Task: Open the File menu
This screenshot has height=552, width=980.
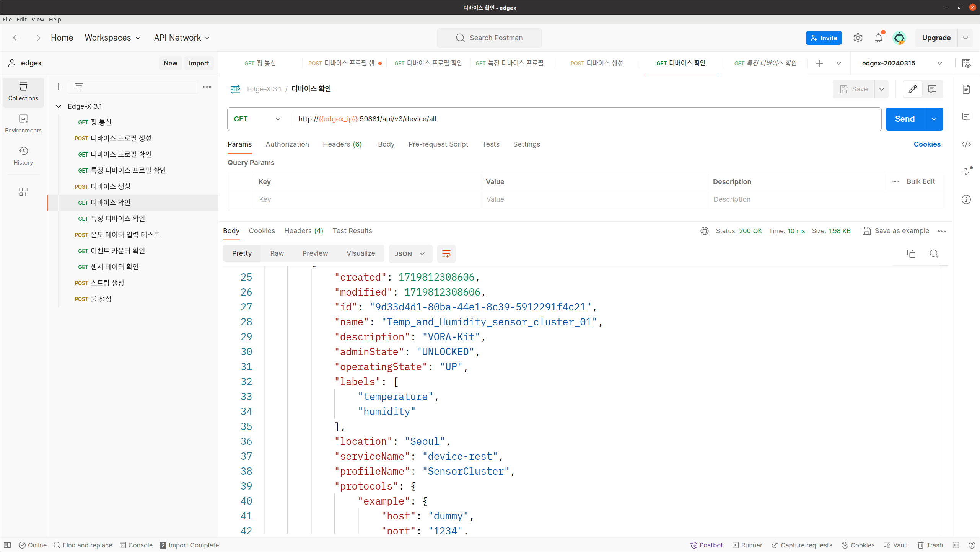Action: pos(7,19)
